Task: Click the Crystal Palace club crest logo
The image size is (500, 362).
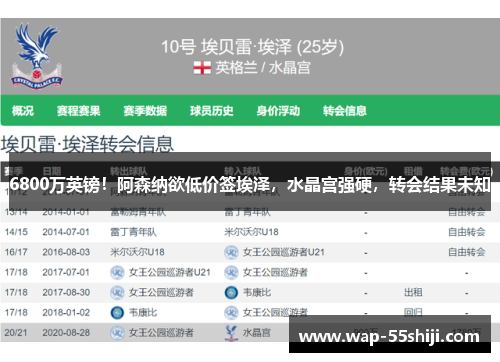Action: [x=37, y=56]
